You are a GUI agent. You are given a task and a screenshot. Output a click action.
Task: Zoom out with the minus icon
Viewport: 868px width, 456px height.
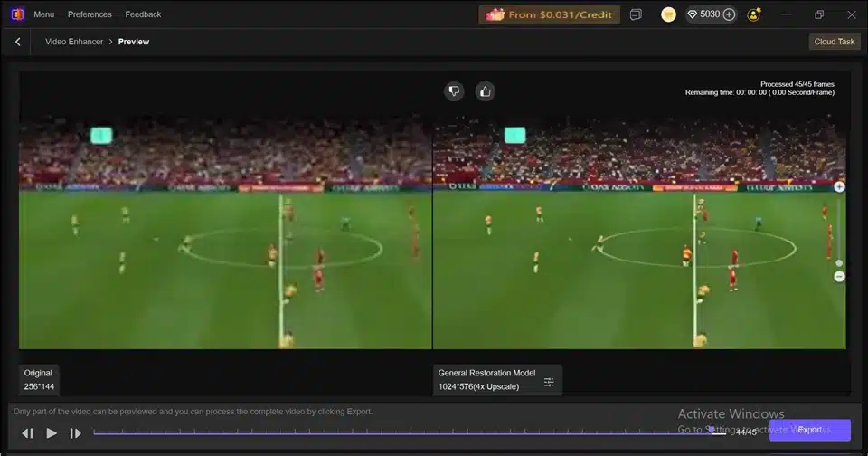point(839,277)
